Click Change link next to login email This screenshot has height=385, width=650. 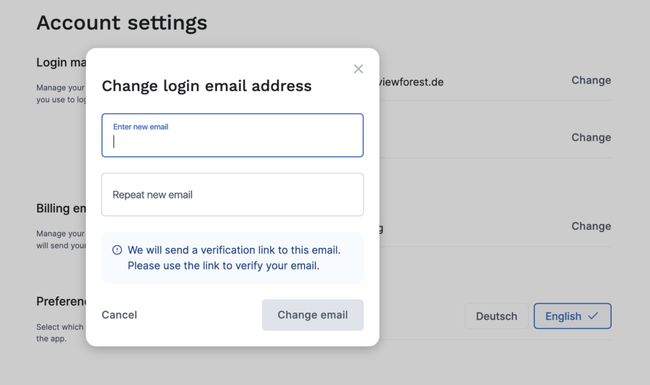point(591,80)
